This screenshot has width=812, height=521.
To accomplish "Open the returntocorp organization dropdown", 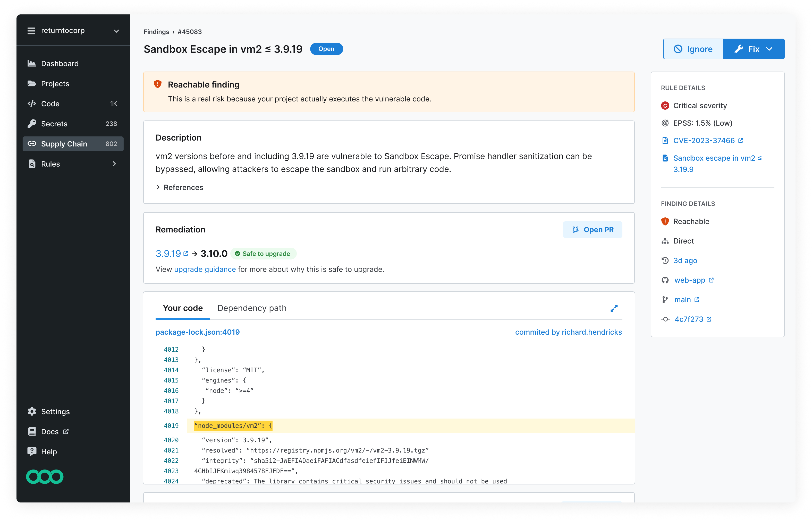I will (x=116, y=31).
